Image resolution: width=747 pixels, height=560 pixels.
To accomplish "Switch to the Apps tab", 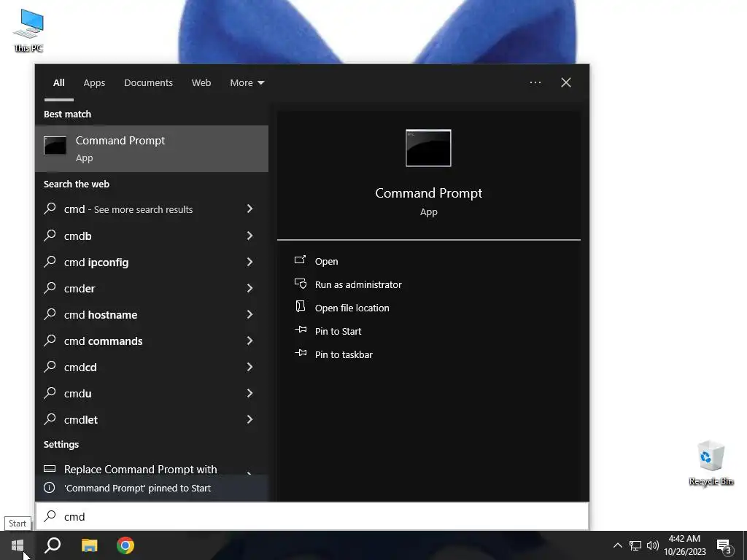I will (94, 83).
